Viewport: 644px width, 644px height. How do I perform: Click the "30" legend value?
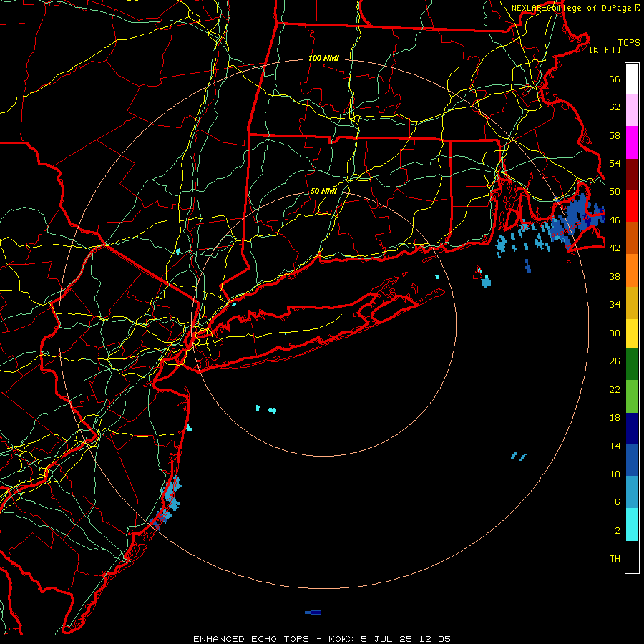pos(615,333)
